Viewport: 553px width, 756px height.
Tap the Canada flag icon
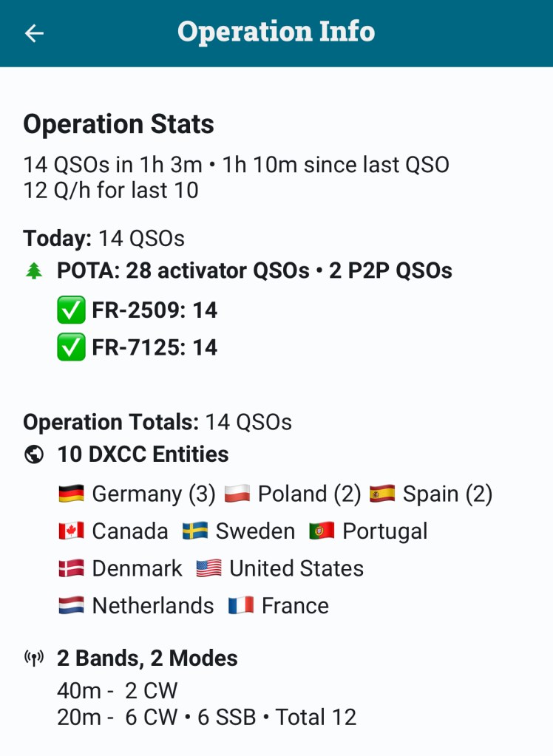tap(71, 531)
